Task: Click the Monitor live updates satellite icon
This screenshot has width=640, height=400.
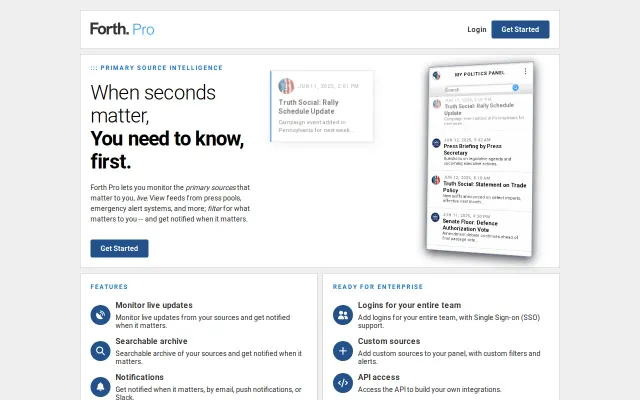Action: pos(100,315)
